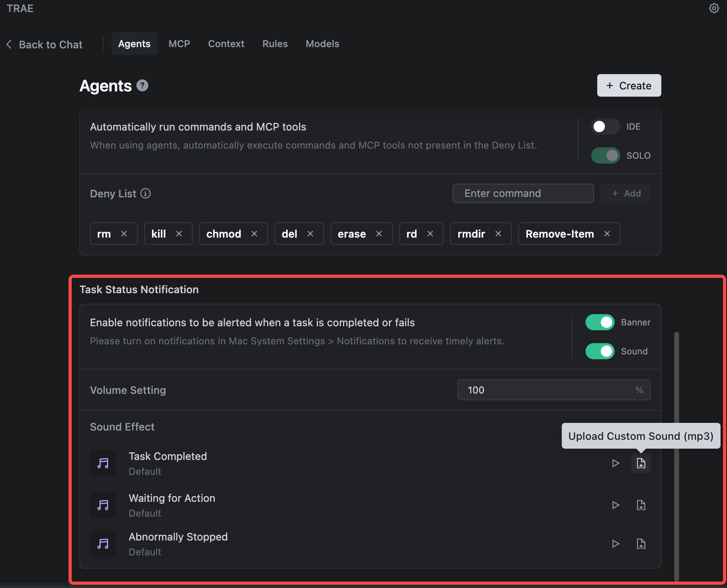This screenshot has width=727, height=588.
Task: Click the Deny List info icon
Action: click(145, 194)
